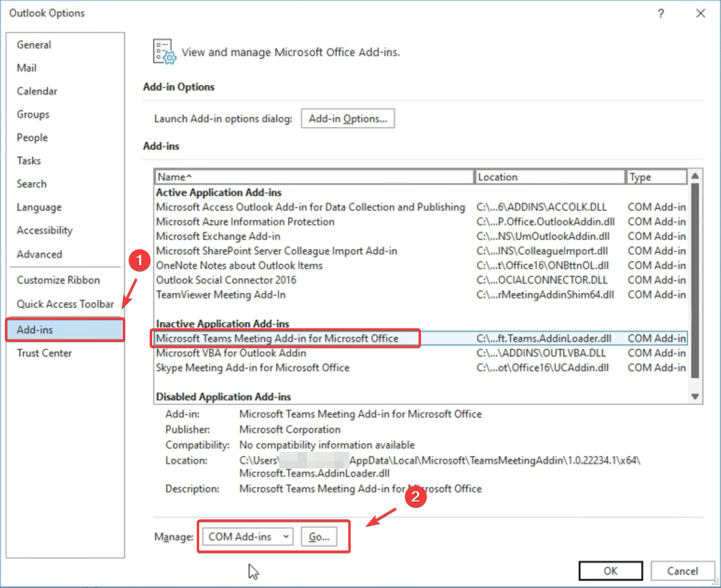This screenshot has height=588, width=721.
Task: Open Quick Access Toolbar settings
Action: 65,303
